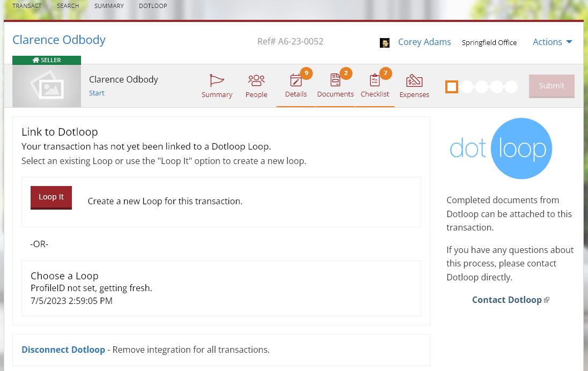588x371 pixels.
Task: Switch to the DOTLOOP tab
Action: (x=152, y=6)
